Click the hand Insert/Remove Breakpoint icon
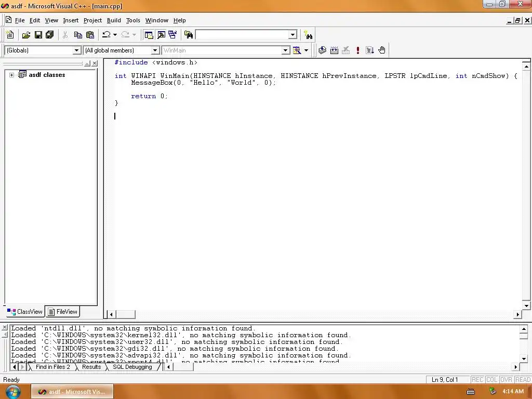The width and height of the screenshot is (532, 399). point(382,50)
